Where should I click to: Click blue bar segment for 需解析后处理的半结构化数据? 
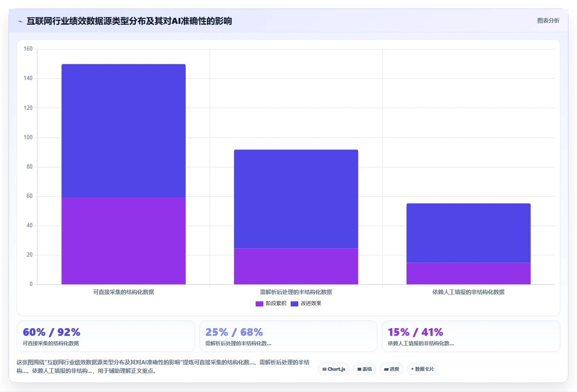coord(296,199)
